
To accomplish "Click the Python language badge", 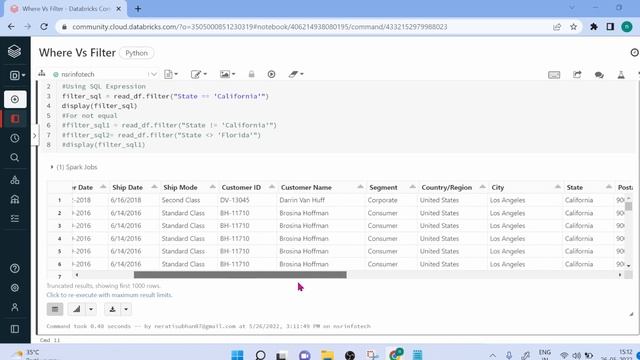I will [137, 53].
